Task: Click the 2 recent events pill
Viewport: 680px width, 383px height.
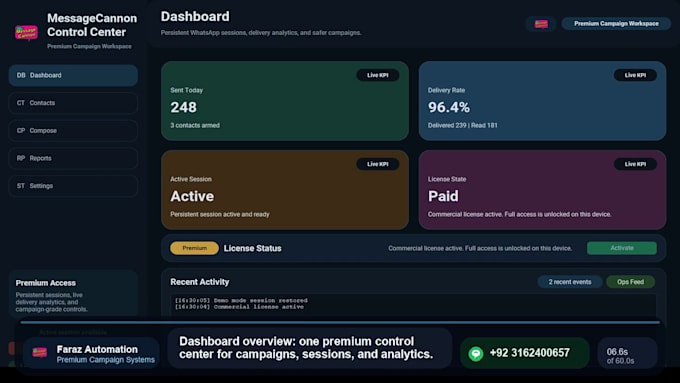Action: (x=569, y=282)
